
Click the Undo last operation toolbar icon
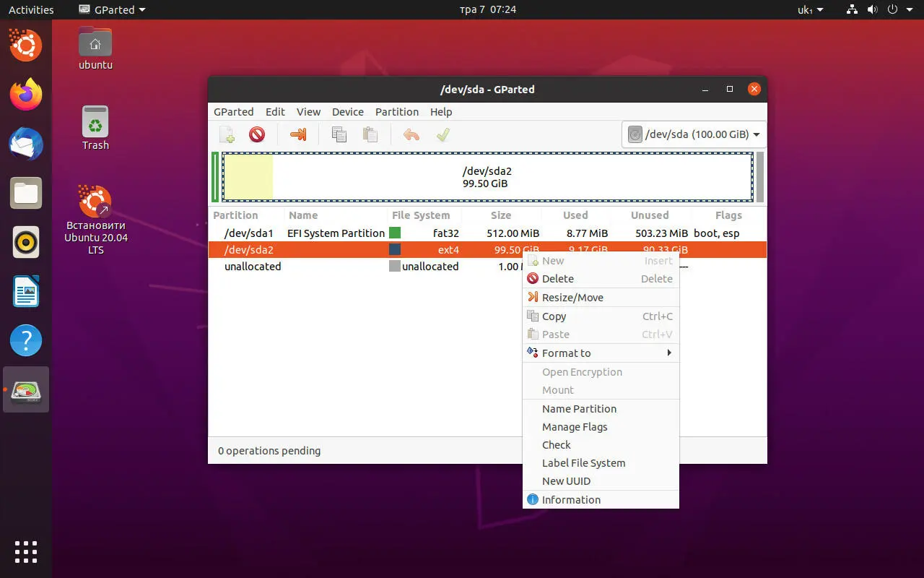[411, 134]
